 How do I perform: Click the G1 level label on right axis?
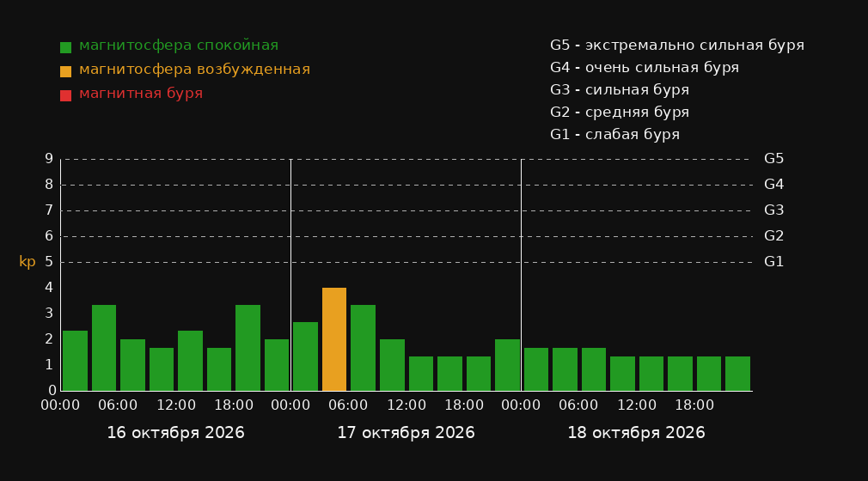773,262
